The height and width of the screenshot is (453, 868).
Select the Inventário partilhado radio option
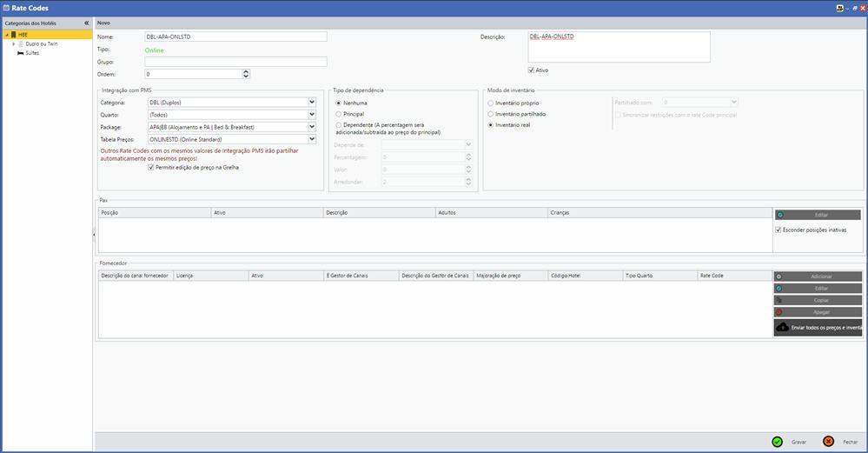point(491,114)
